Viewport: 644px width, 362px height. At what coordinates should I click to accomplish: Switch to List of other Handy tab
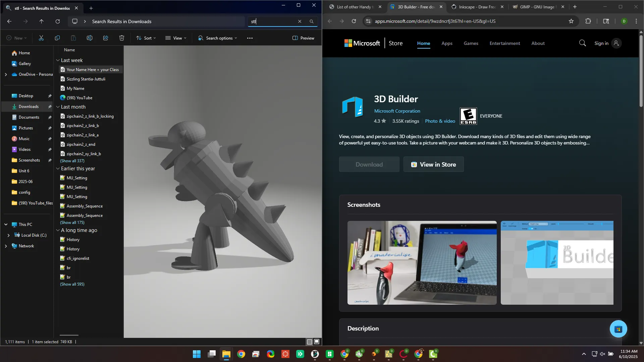coord(355,7)
